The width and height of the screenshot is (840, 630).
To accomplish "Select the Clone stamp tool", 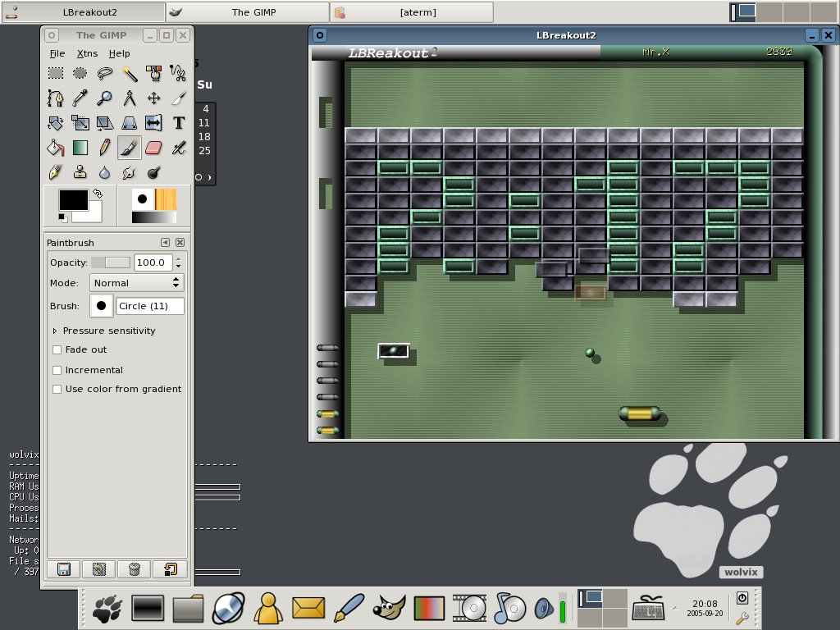I will click(80, 172).
